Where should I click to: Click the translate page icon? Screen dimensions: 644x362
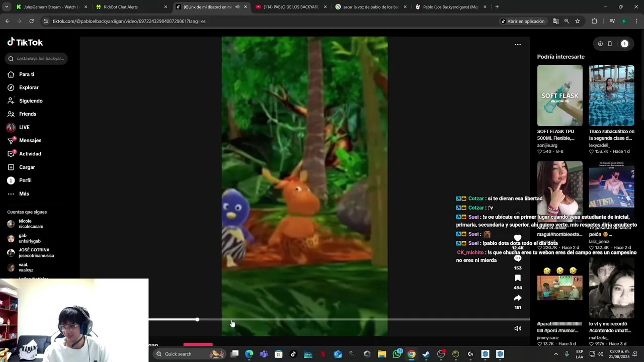tap(556, 21)
